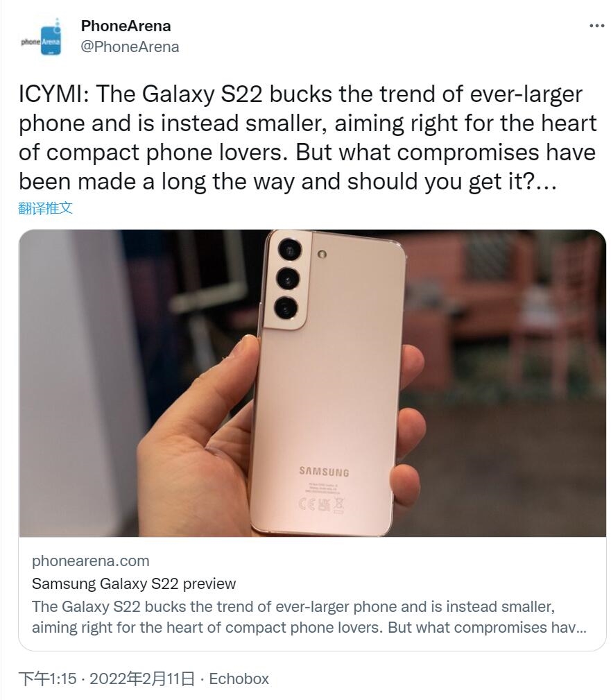The image size is (611, 700).
Task: Click the Samsung logo in the photo
Action: (324, 472)
